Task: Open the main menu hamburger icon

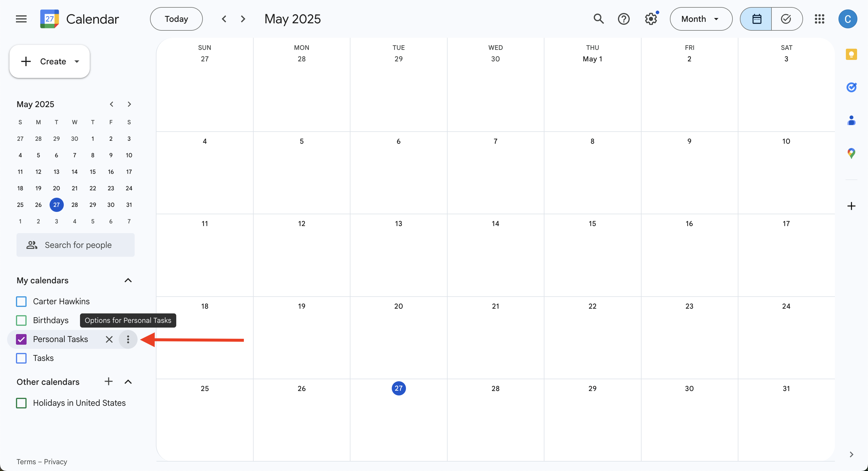Action: click(x=21, y=19)
